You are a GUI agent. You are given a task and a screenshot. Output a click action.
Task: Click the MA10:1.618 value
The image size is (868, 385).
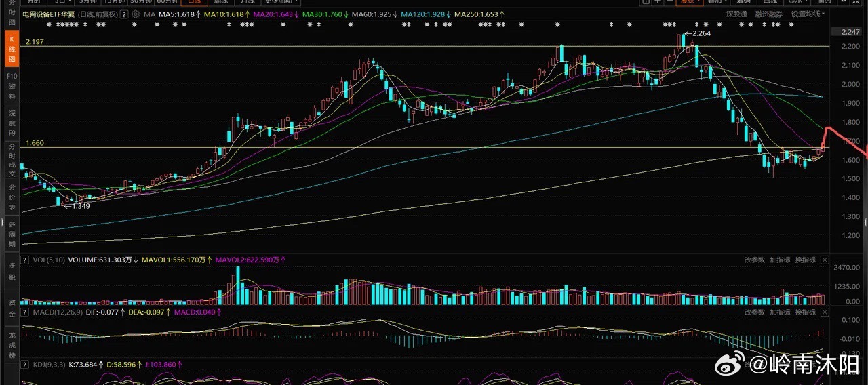pos(226,14)
